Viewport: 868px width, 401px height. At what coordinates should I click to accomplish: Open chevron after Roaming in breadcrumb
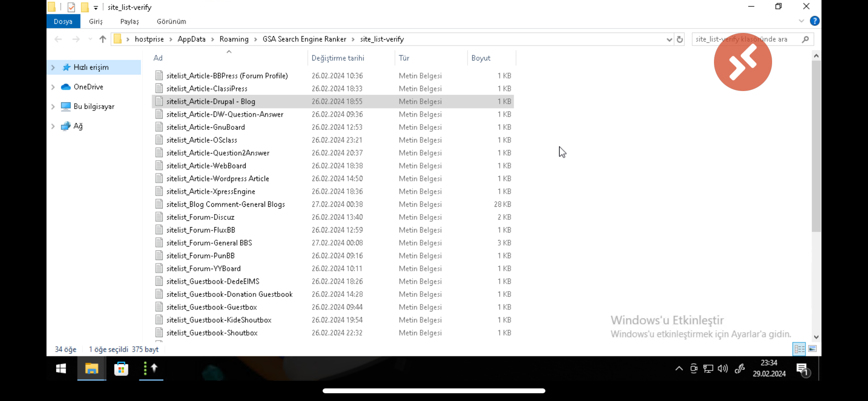pyautogui.click(x=256, y=39)
